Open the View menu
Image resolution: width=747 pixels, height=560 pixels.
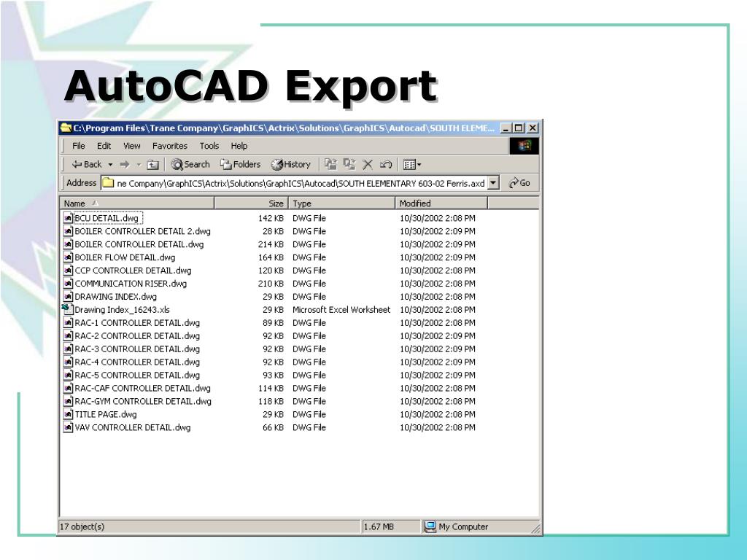click(132, 146)
